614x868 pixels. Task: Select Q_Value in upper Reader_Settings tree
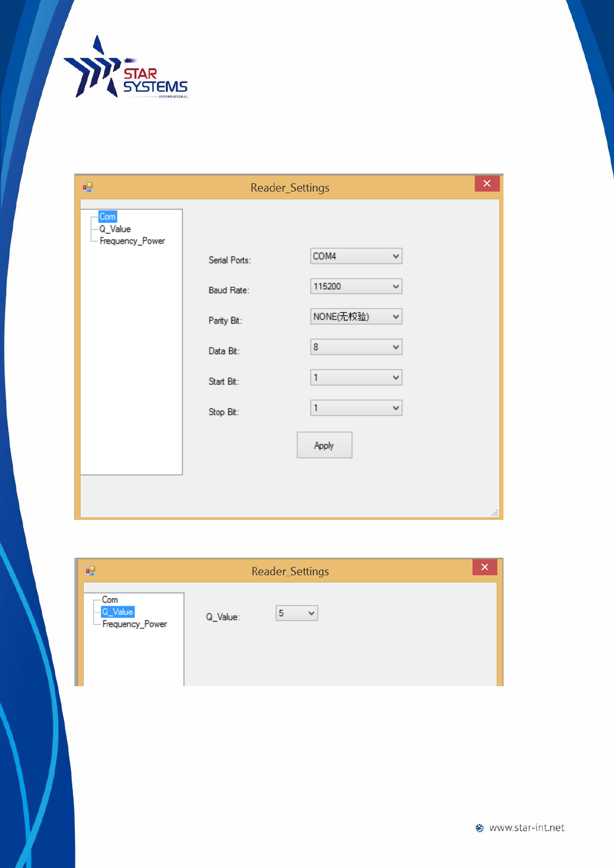[x=115, y=229]
